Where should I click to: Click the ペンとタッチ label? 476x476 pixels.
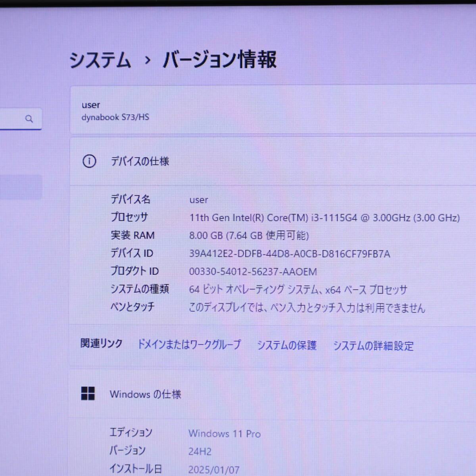point(132,307)
